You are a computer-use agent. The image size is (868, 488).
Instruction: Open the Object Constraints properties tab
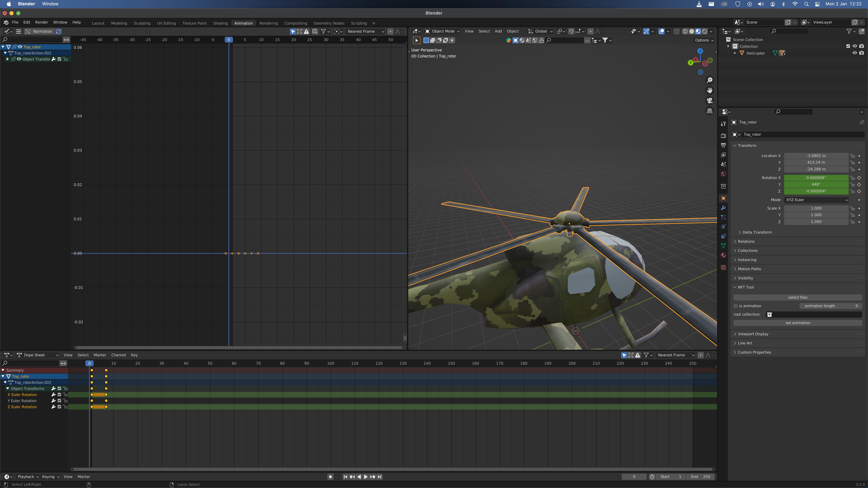[723, 236]
